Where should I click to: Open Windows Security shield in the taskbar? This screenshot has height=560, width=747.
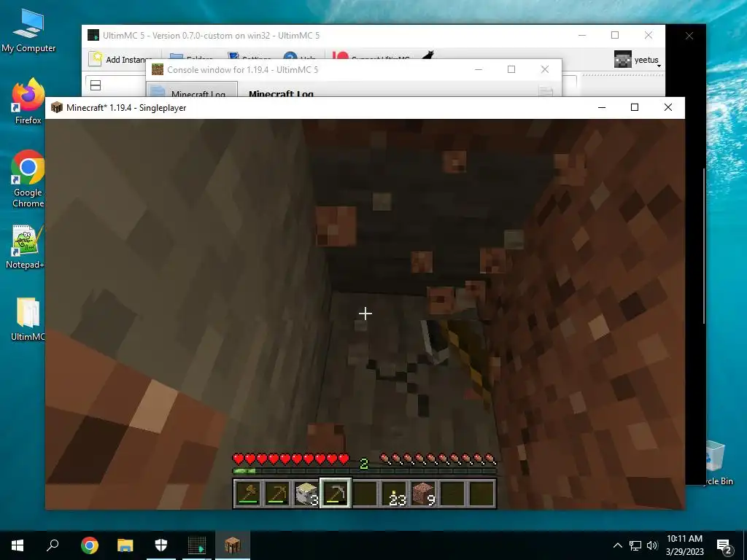pyautogui.click(x=161, y=545)
